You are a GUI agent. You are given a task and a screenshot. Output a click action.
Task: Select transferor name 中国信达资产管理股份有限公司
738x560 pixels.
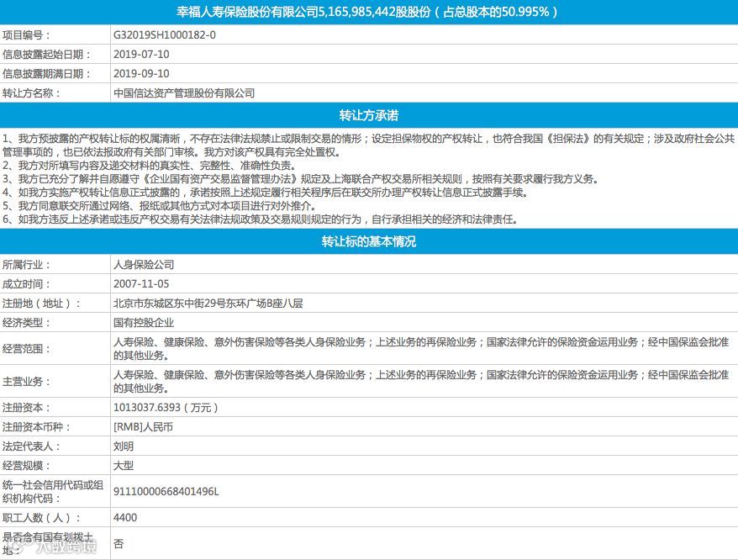tap(184, 93)
